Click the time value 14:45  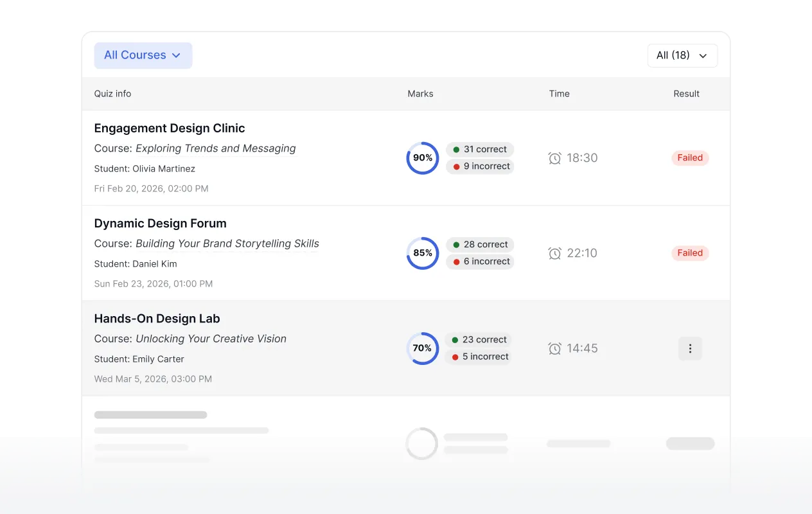(582, 348)
